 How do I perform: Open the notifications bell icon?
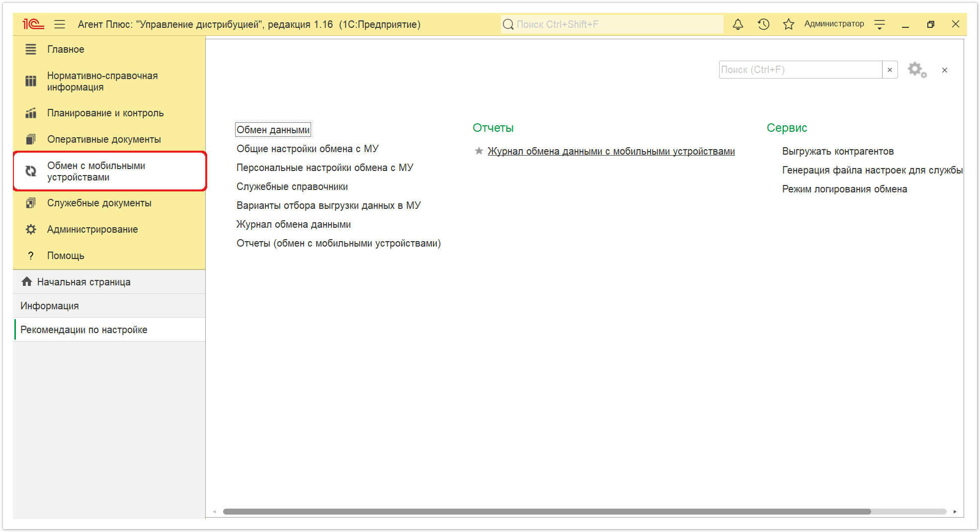tap(738, 24)
